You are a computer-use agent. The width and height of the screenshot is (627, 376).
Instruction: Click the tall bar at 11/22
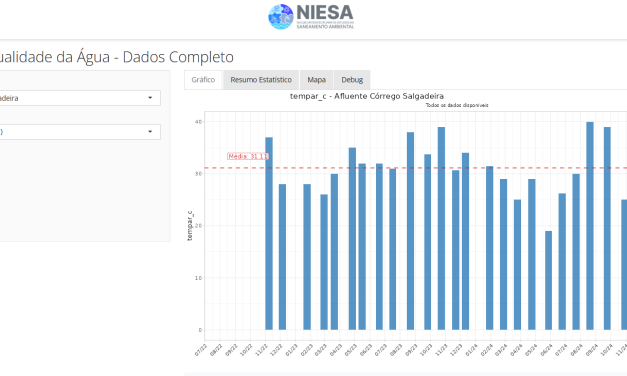269,234
